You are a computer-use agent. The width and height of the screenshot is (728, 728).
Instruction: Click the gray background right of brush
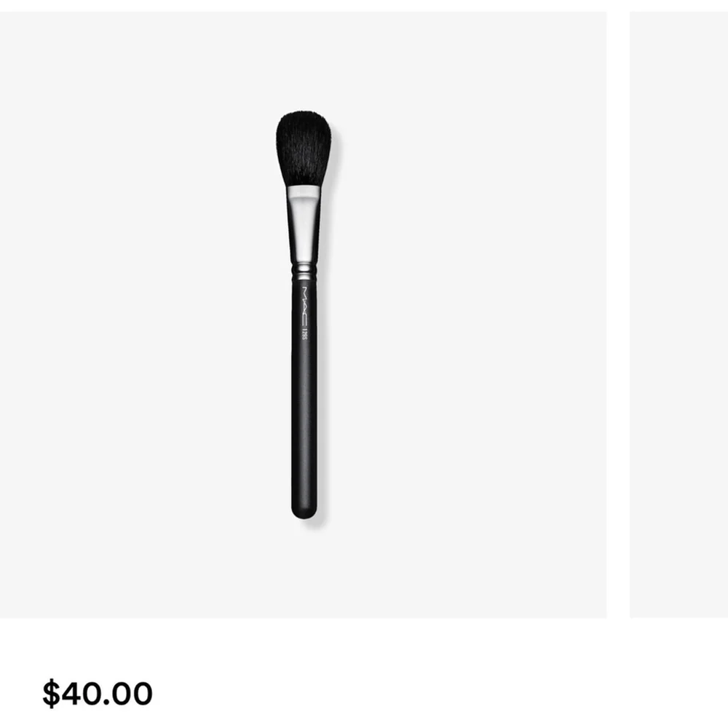[464, 314]
